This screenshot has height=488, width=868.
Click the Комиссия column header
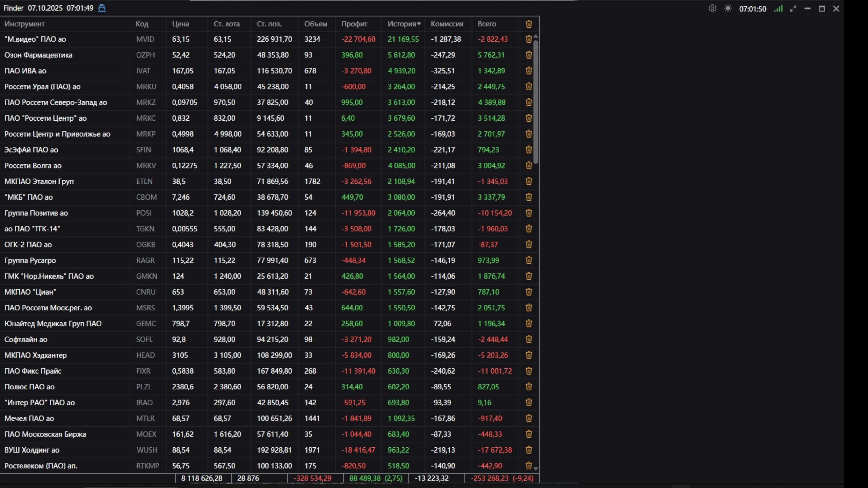pos(447,24)
